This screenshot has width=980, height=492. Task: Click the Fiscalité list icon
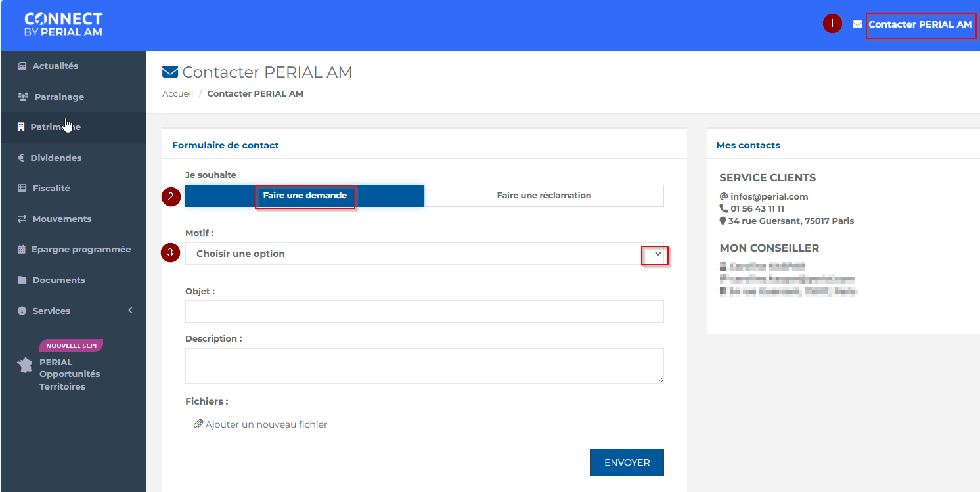pos(22,188)
